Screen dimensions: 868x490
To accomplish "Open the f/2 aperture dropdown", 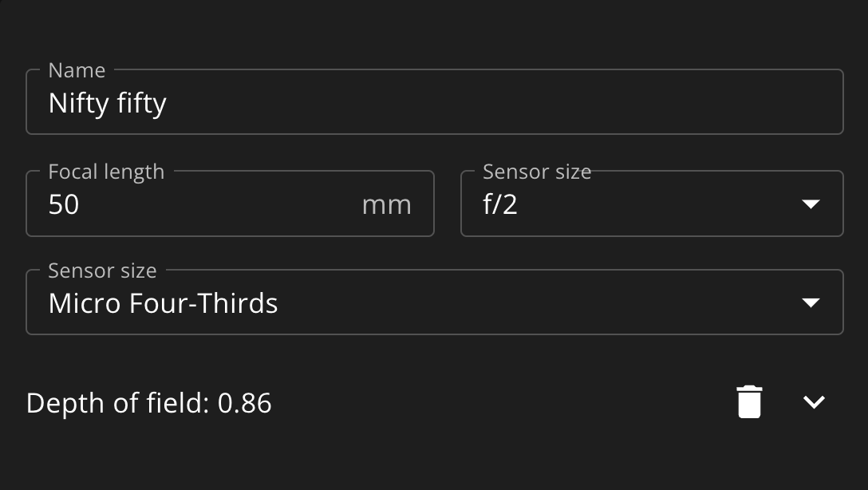I will [x=652, y=204].
